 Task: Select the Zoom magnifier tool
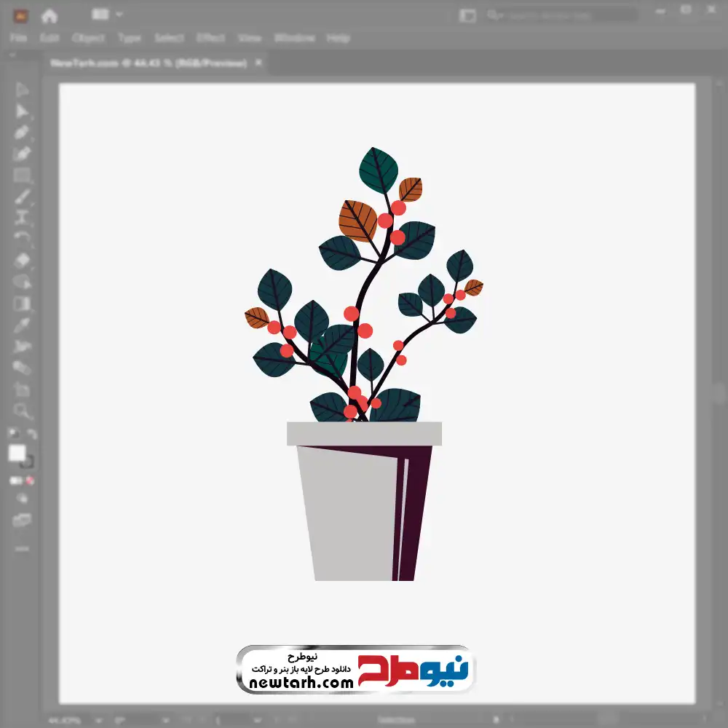click(22, 411)
